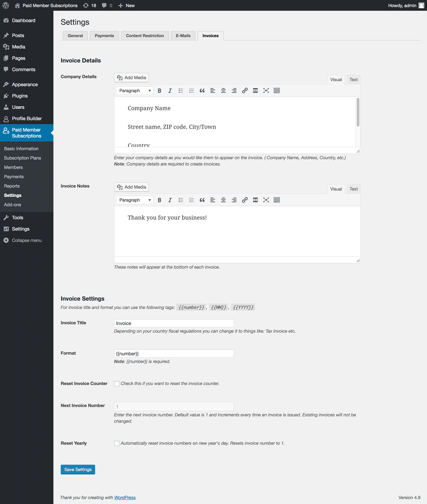Viewport: 427px width, 504px height.
Task: Align right in Invoice Notes editor
Action: [x=234, y=200]
